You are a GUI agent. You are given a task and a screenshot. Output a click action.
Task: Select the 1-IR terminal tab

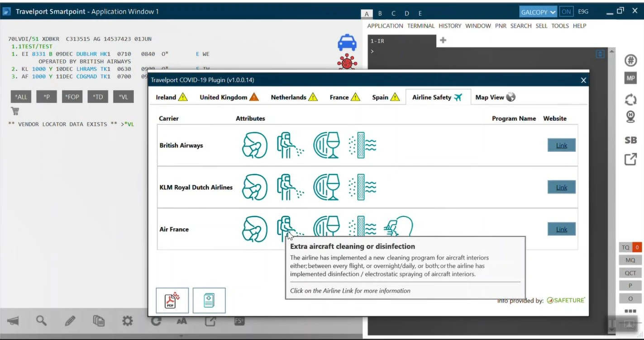coord(402,41)
